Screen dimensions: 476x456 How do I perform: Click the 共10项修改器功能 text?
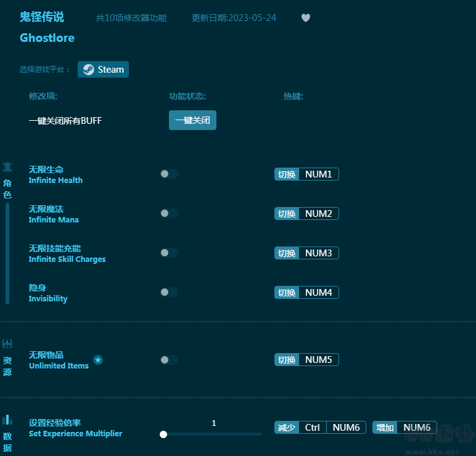click(x=131, y=18)
